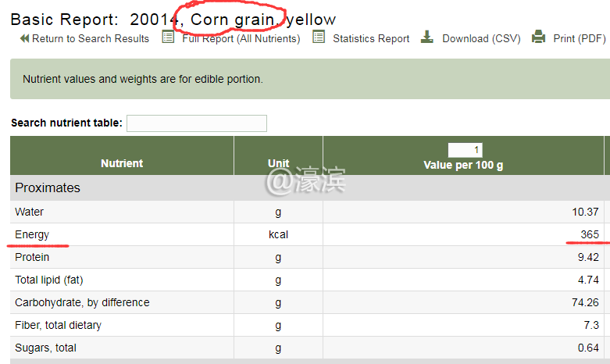Focus the Search nutrient table field
The image size is (610, 364).
[197, 123]
